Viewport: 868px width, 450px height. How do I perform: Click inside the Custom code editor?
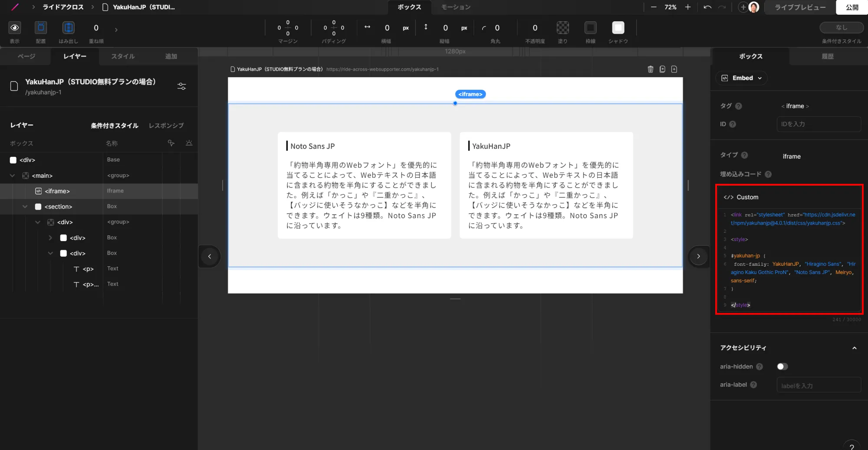(789, 259)
